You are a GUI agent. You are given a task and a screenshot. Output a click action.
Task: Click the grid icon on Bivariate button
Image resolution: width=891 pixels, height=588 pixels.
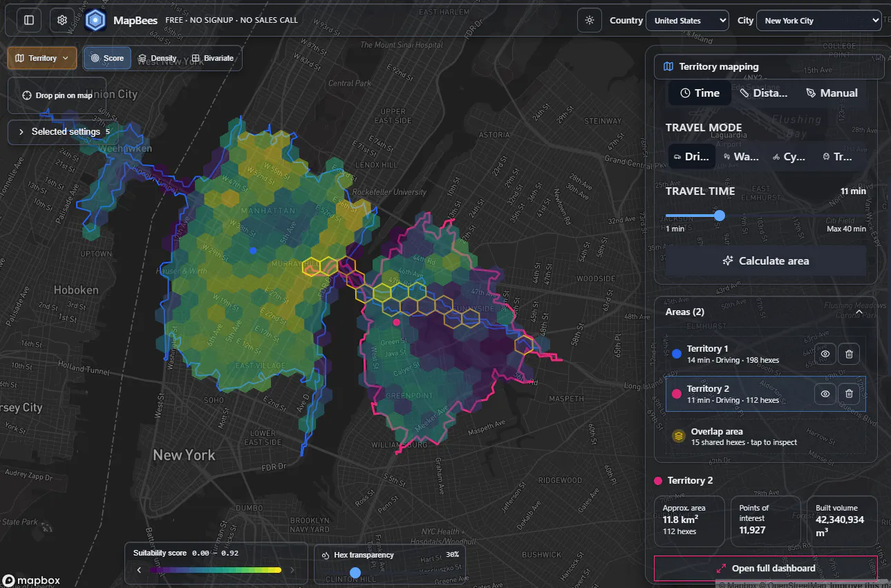pos(196,58)
